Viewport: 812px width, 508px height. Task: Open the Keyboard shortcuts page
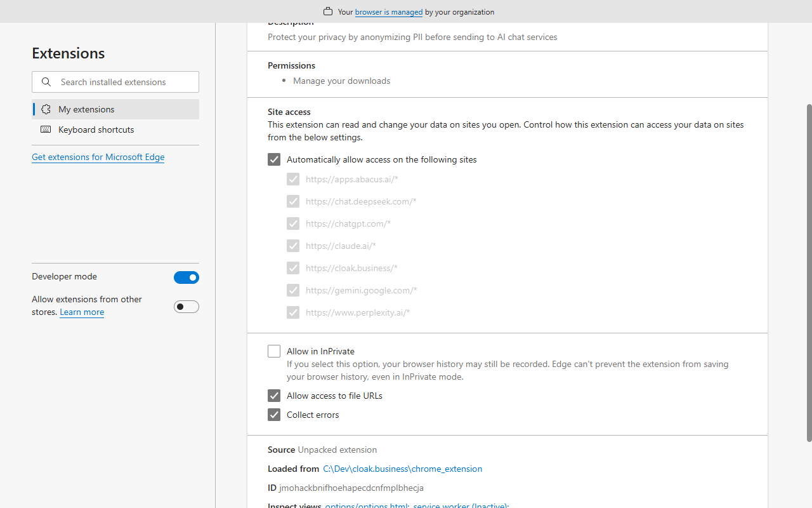pyautogui.click(x=96, y=130)
